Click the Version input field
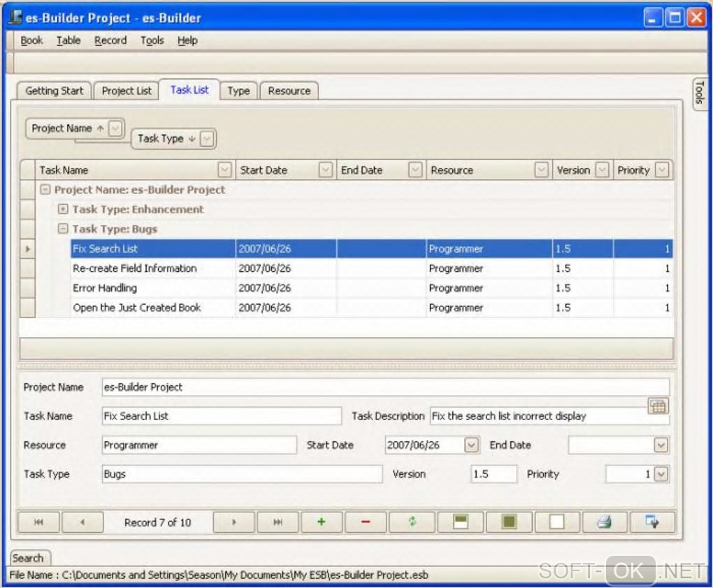713x588 pixels. coord(494,474)
